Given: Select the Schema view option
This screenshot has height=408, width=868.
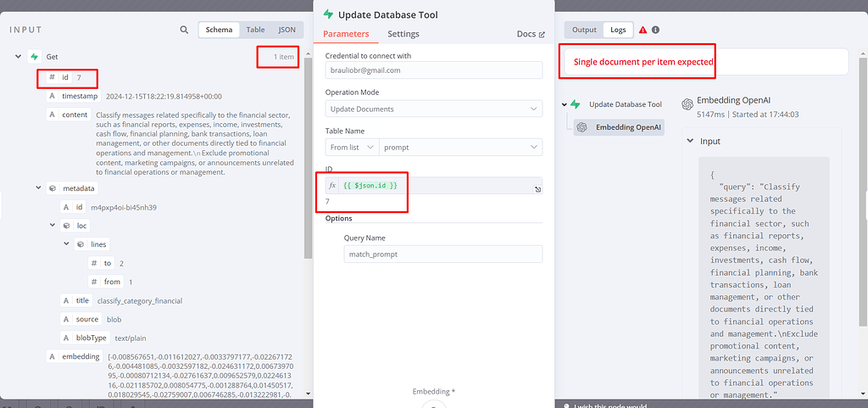Looking at the screenshot, I should 219,30.
